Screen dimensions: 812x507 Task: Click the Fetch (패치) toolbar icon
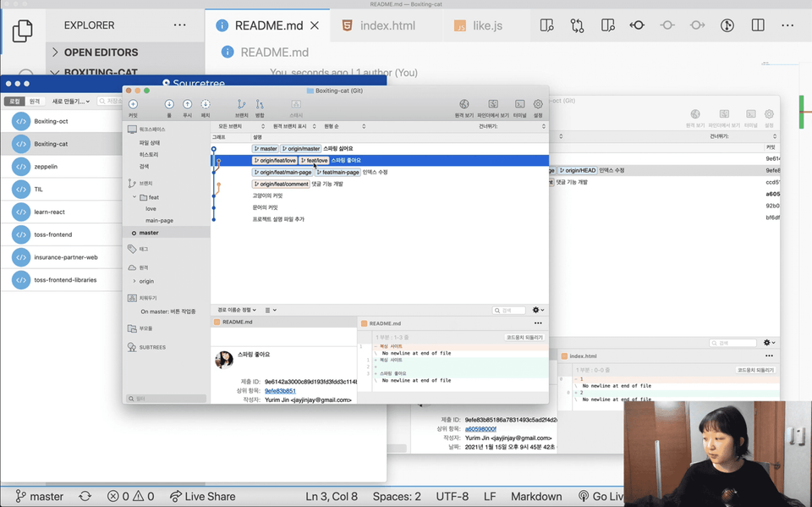click(206, 104)
